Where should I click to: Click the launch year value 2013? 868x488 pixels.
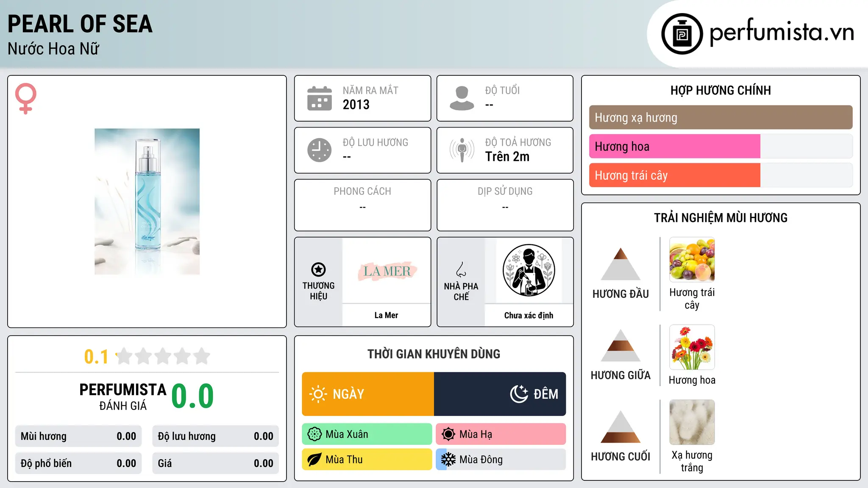[x=356, y=105]
